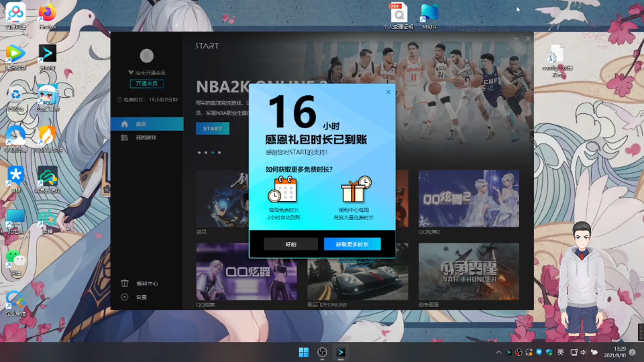Switch input language via 英 indicator
This screenshot has width=644, height=362.
(561, 352)
